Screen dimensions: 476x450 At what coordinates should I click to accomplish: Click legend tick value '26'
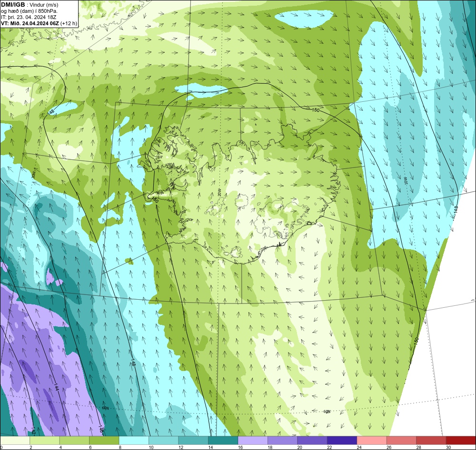click(x=389, y=447)
